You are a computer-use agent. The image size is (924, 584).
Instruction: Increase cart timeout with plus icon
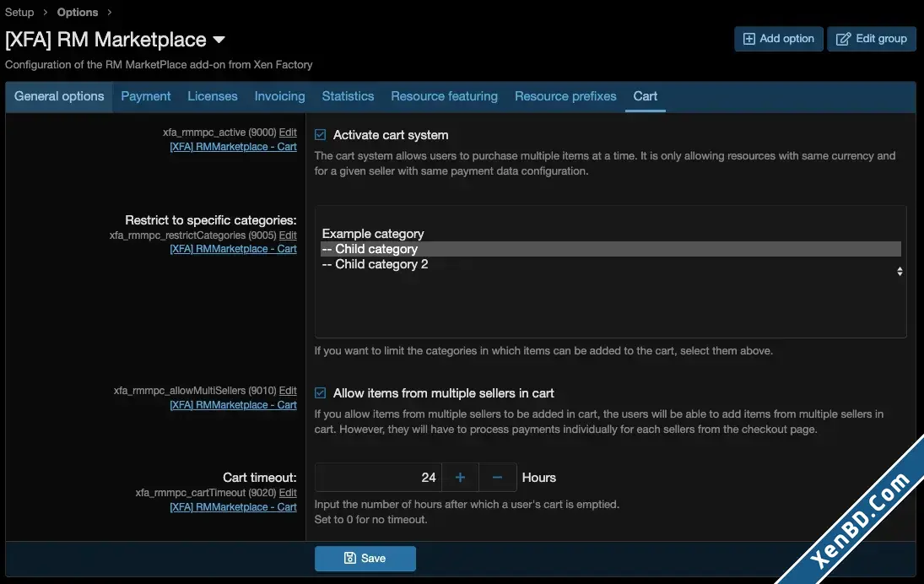coord(460,478)
